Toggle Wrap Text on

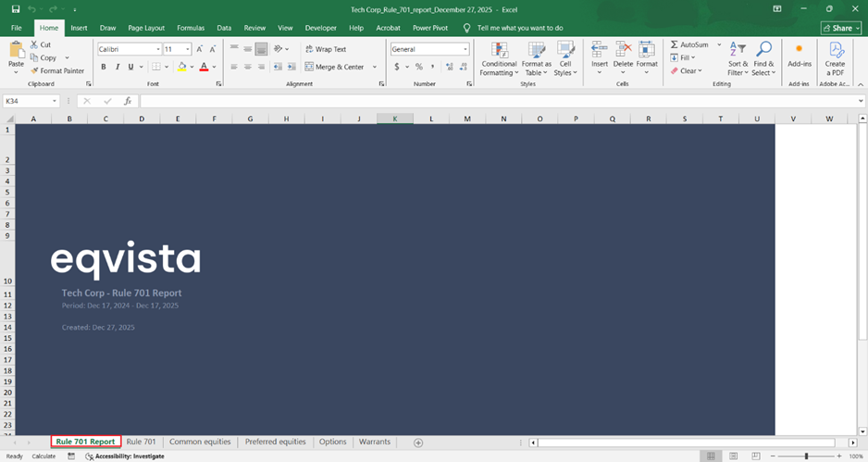324,49
